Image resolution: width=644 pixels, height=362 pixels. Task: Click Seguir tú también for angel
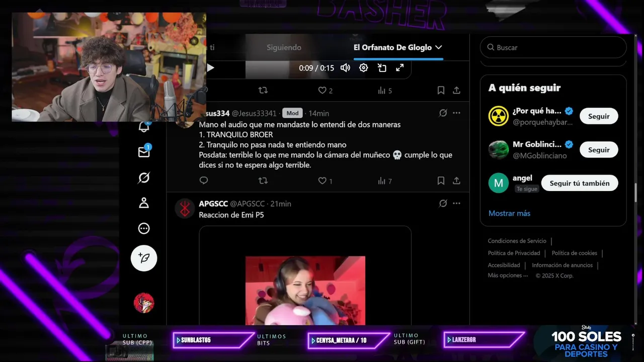click(x=580, y=184)
